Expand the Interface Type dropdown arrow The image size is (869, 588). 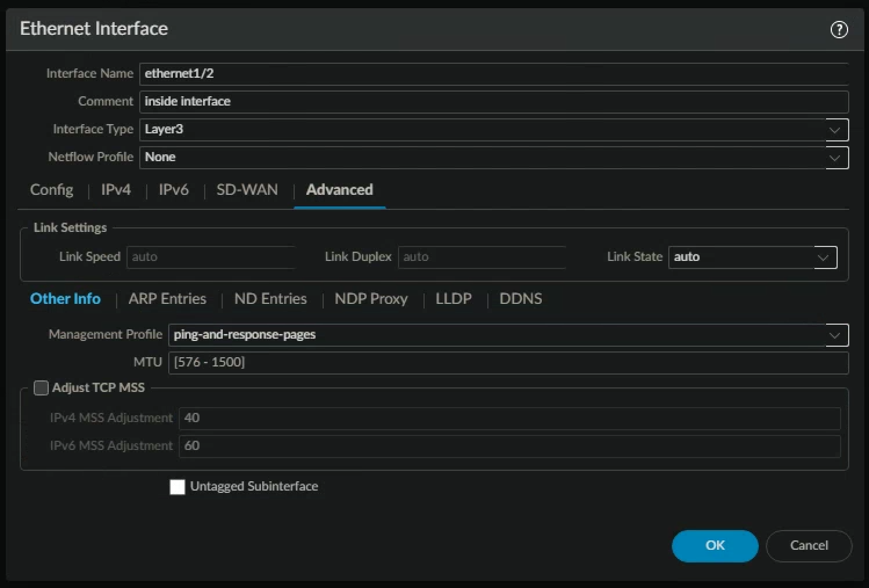pyautogui.click(x=835, y=130)
